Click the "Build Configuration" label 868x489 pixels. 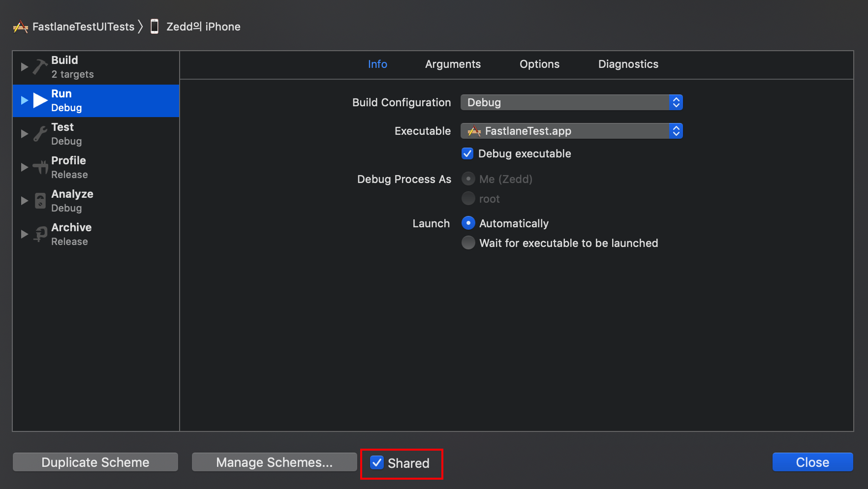pyautogui.click(x=402, y=102)
